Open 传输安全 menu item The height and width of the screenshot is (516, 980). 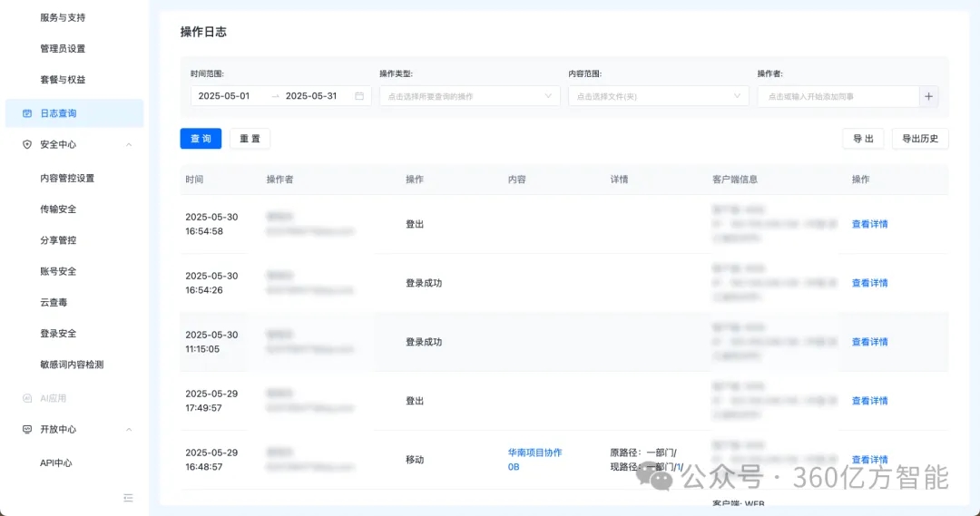pos(58,209)
